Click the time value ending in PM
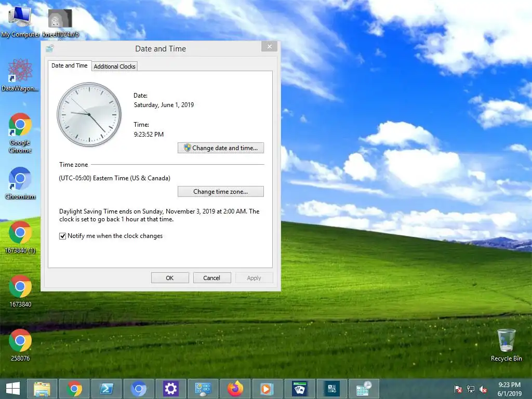Viewport: 532px width, 399px height. point(149,135)
